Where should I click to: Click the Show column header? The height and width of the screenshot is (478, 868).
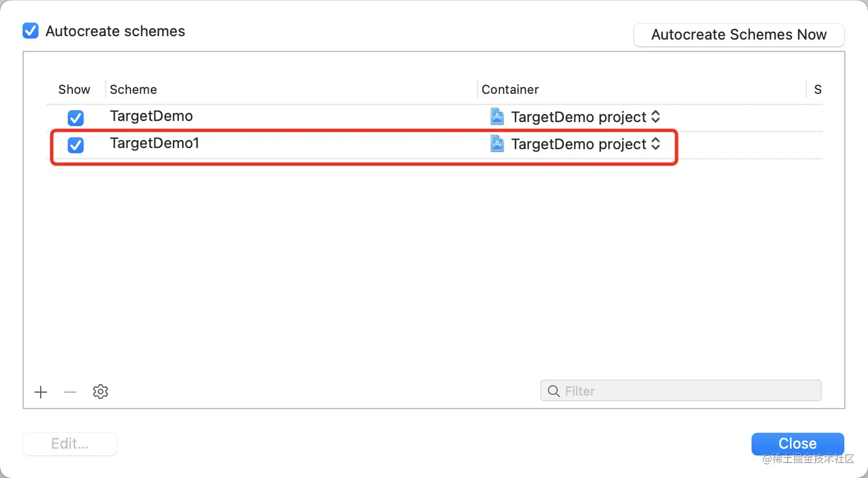[74, 90]
